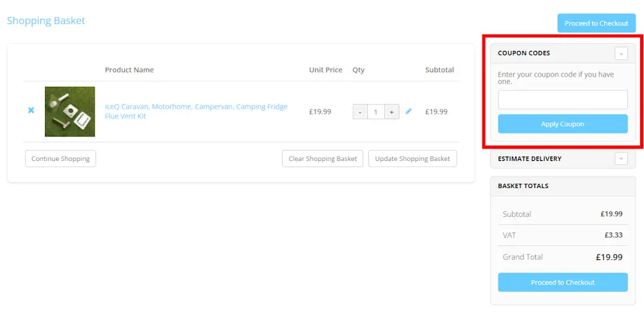Click the Continue Shopping button
Screen dimensions: 644x322
coord(61,158)
